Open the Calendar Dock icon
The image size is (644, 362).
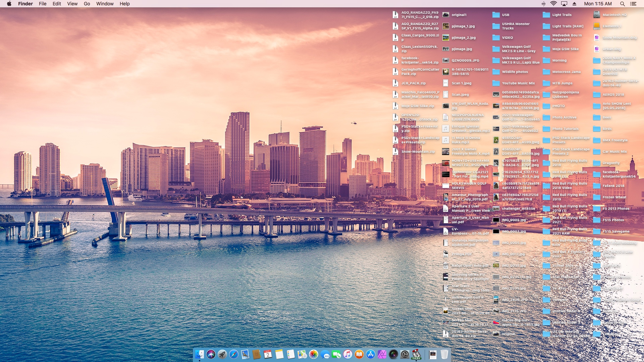click(x=268, y=354)
